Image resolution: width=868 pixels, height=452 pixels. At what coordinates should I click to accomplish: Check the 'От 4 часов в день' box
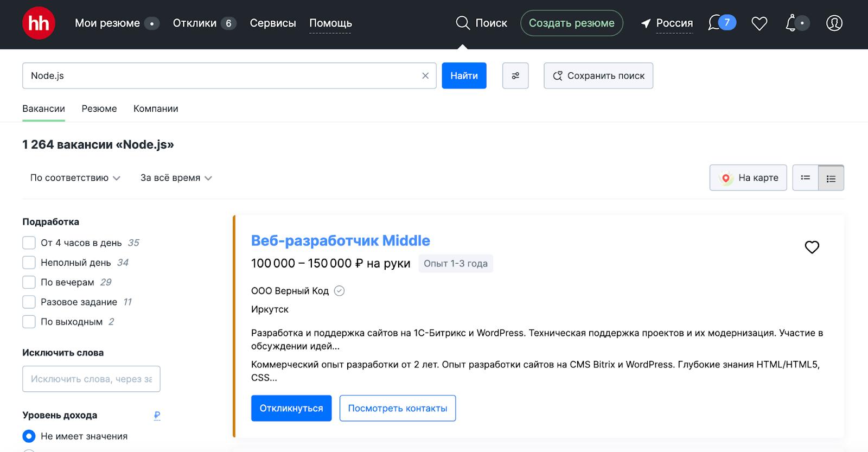[x=29, y=243]
